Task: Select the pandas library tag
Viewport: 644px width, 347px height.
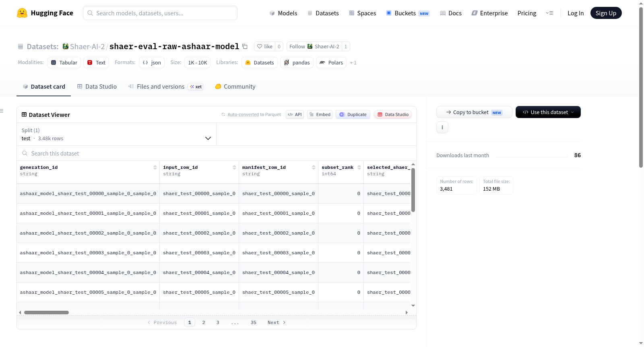Action: click(297, 62)
